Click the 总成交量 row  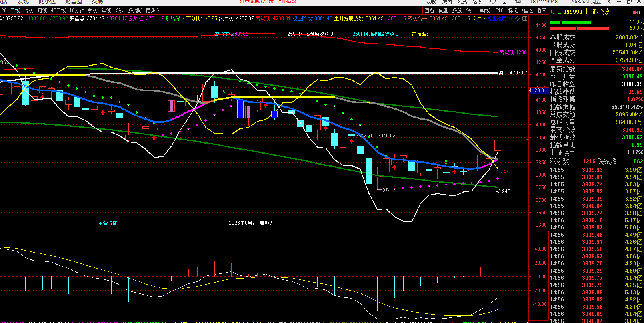596,122
